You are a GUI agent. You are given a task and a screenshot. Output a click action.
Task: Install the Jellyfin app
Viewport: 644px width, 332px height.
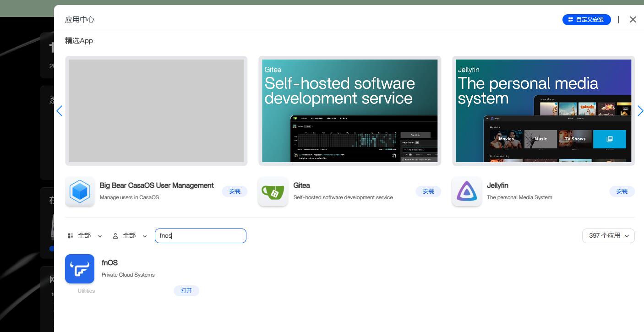pos(622,191)
